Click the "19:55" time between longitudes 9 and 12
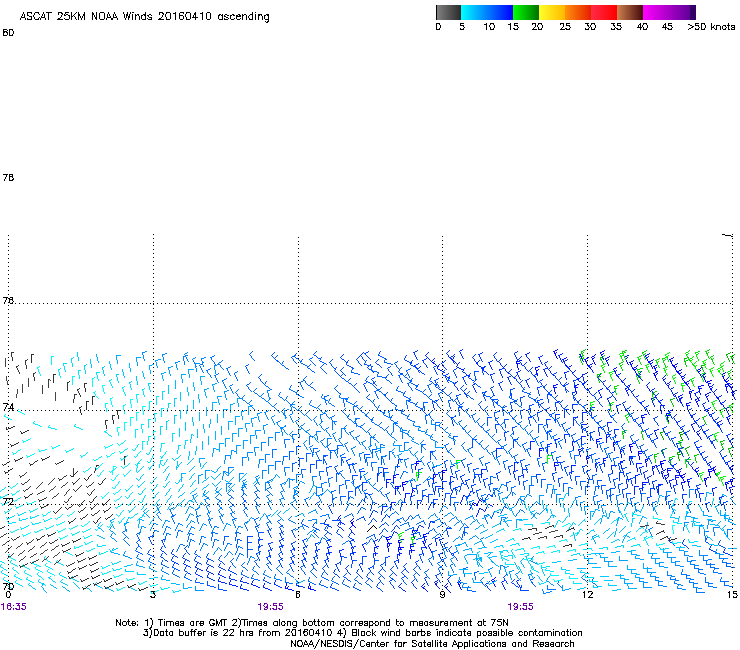 pos(521,607)
